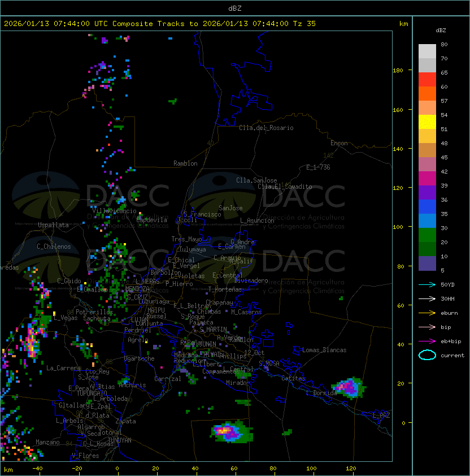Click the 'Tz 35' threshold text in header
The width and height of the screenshot is (470, 476).
click(304, 24)
